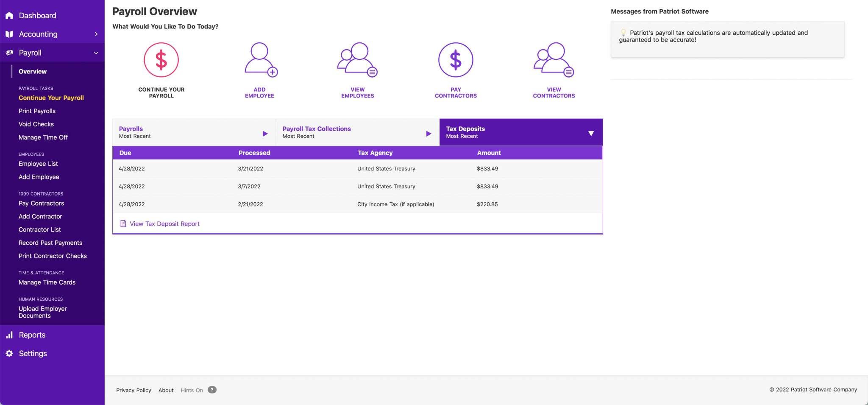868x405 pixels.
Task: Click the Dashboard home icon
Action: (x=9, y=15)
